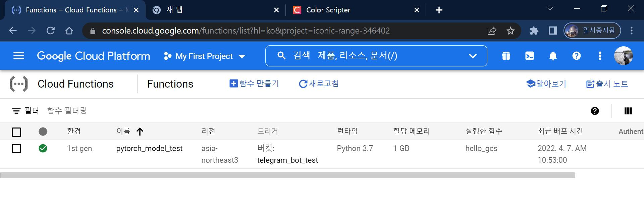Screen dimensions: 644x204
Task: Click 알아보기 learn button
Action: (x=546, y=84)
